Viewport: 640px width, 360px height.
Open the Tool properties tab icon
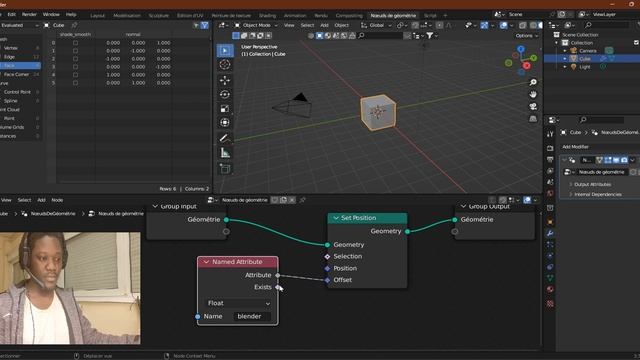pos(550,134)
